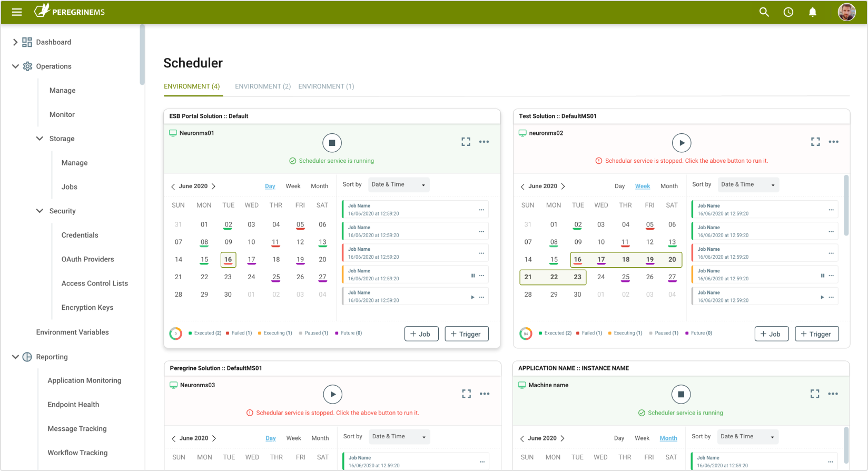Go to next month in neuronms02 calendar
Viewport: 868px width, 471px height.
[x=563, y=187]
